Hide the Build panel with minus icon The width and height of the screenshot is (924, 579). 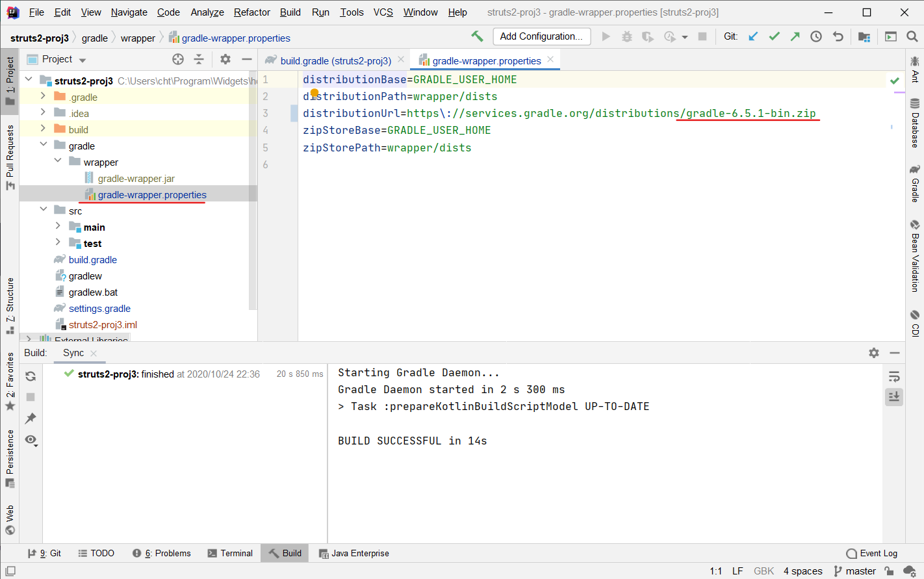(x=895, y=353)
